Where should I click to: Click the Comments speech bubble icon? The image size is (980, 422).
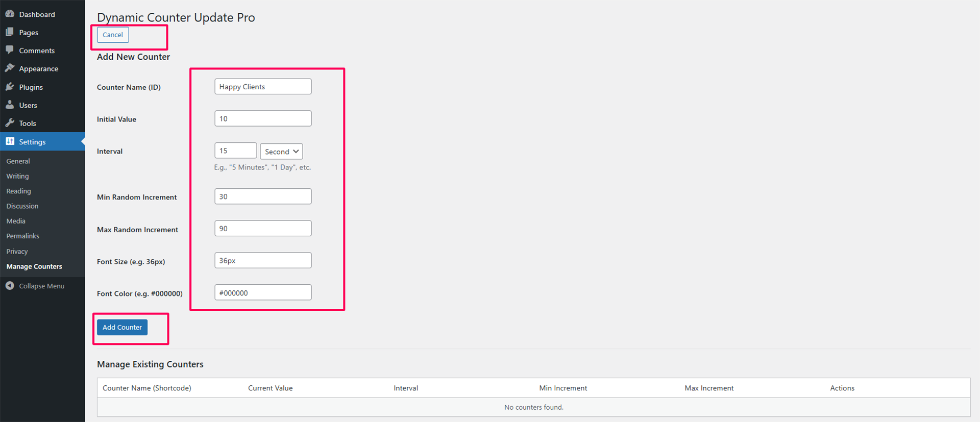click(10, 50)
